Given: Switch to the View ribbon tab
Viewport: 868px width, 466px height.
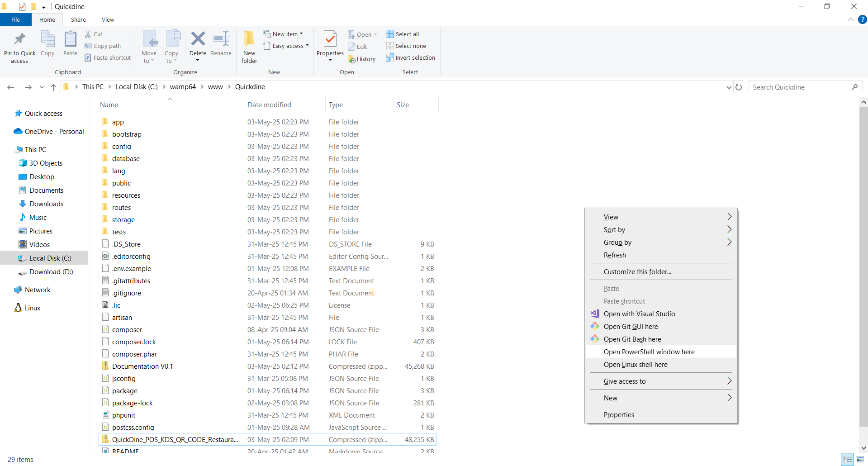Looking at the screenshot, I should (108, 19).
